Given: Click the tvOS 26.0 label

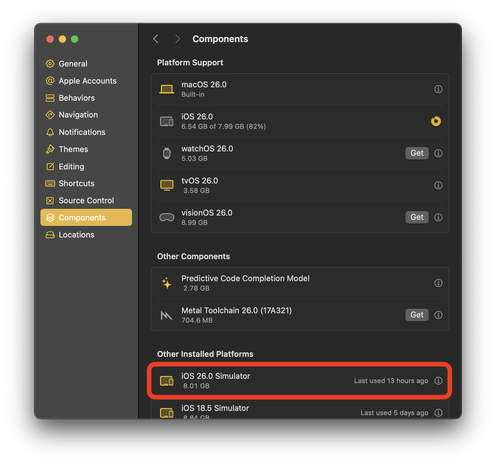Looking at the screenshot, I should tap(200, 181).
